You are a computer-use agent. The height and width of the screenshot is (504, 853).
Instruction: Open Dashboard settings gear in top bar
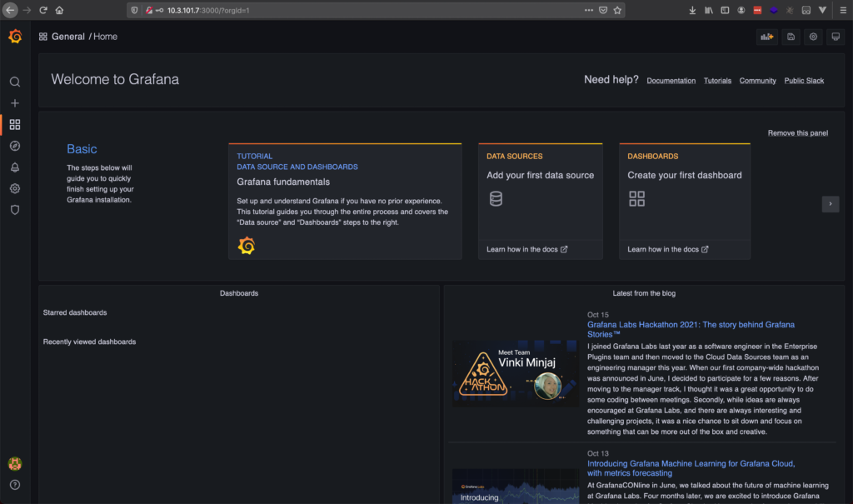point(813,37)
